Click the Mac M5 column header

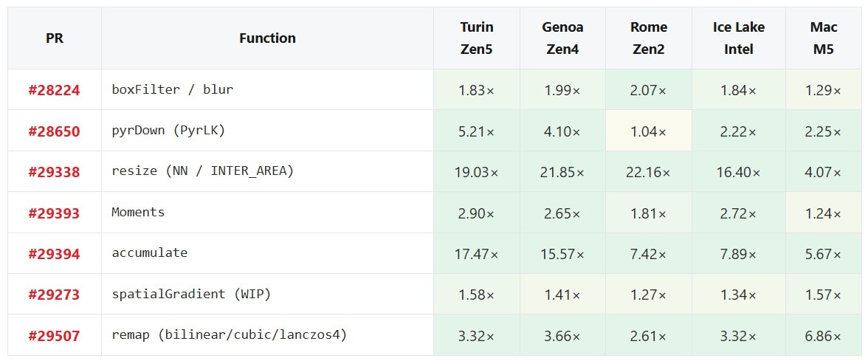pos(824,38)
